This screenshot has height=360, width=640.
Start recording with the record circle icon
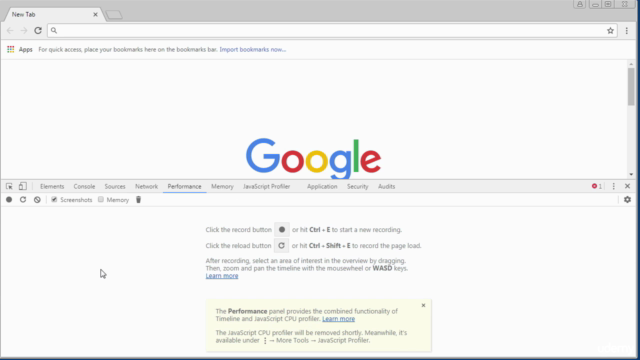coord(9,200)
